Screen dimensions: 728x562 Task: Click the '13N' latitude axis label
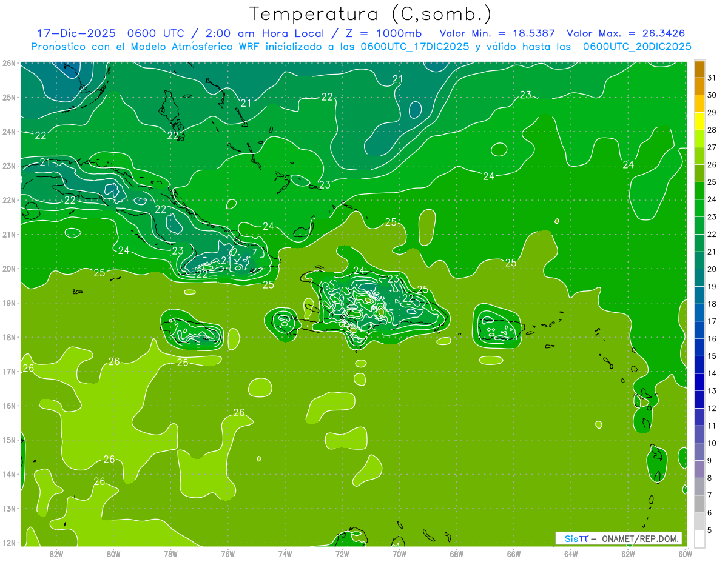[9, 508]
